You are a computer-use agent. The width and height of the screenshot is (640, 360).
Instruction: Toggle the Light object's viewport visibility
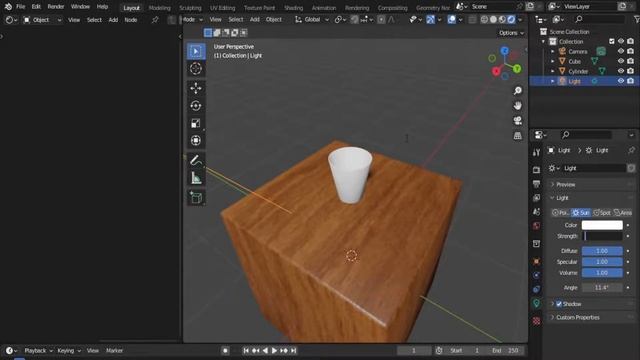(x=621, y=81)
